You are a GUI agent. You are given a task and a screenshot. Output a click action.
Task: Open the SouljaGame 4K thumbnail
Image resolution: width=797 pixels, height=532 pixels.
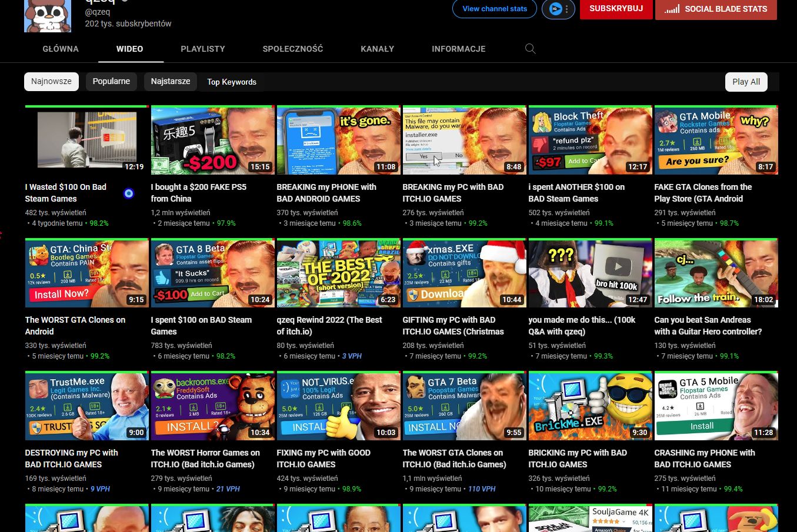point(590,518)
